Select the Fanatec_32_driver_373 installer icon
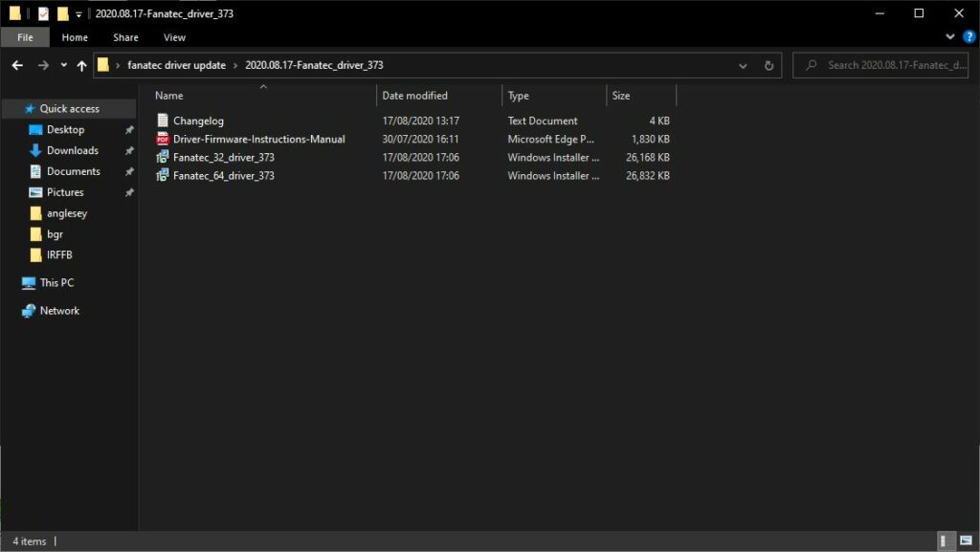Screen dimensions: 980x552 (x=163, y=157)
